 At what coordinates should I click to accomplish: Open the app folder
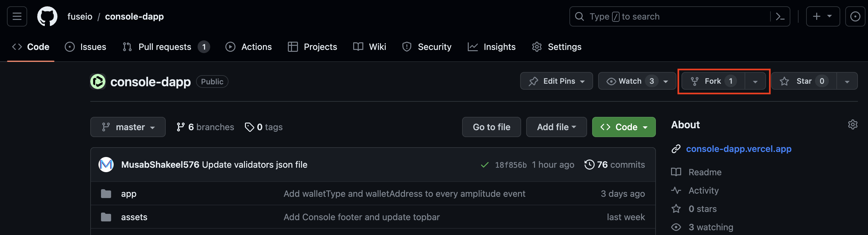click(x=129, y=194)
